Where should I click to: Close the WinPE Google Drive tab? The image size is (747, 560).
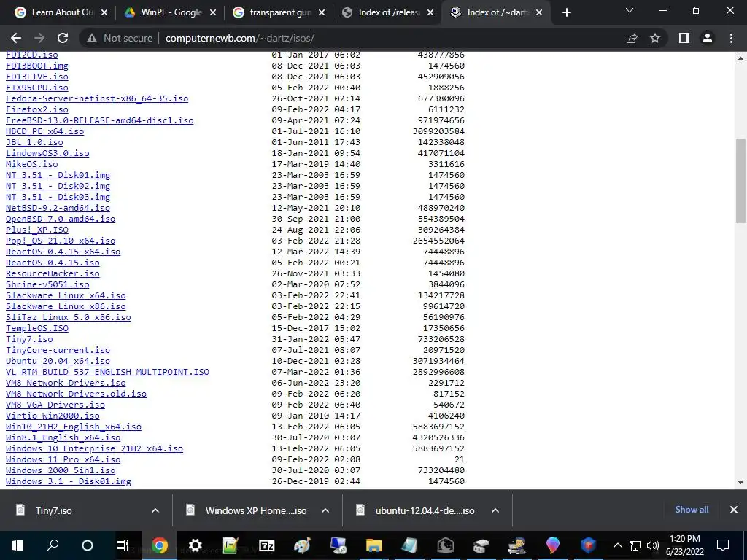tap(213, 12)
